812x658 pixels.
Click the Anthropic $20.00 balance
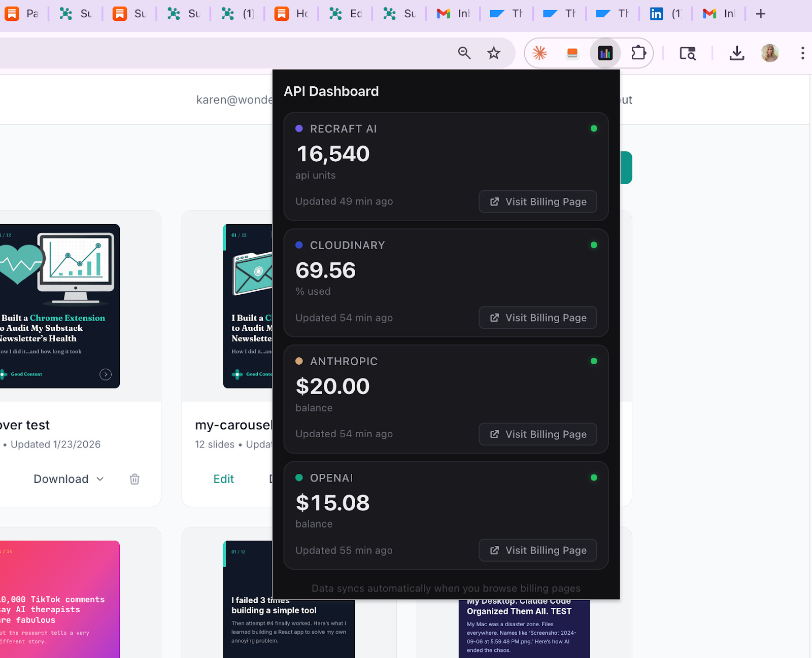tap(333, 387)
